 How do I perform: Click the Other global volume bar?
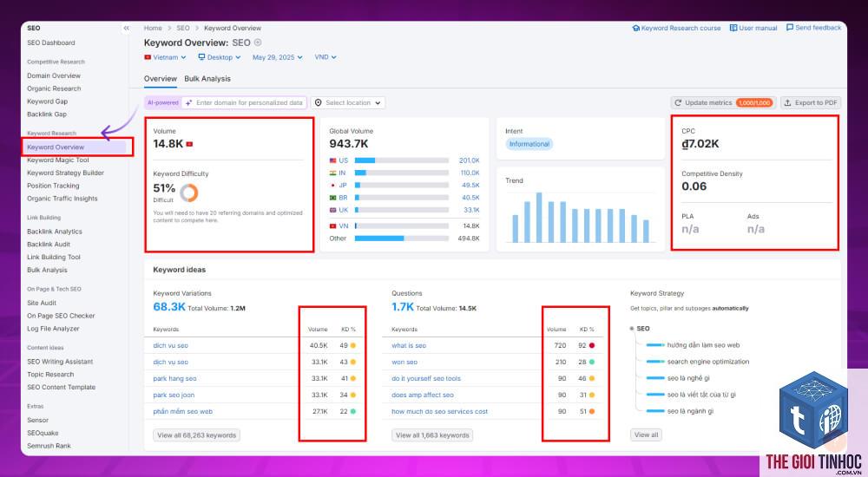tap(402, 238)
